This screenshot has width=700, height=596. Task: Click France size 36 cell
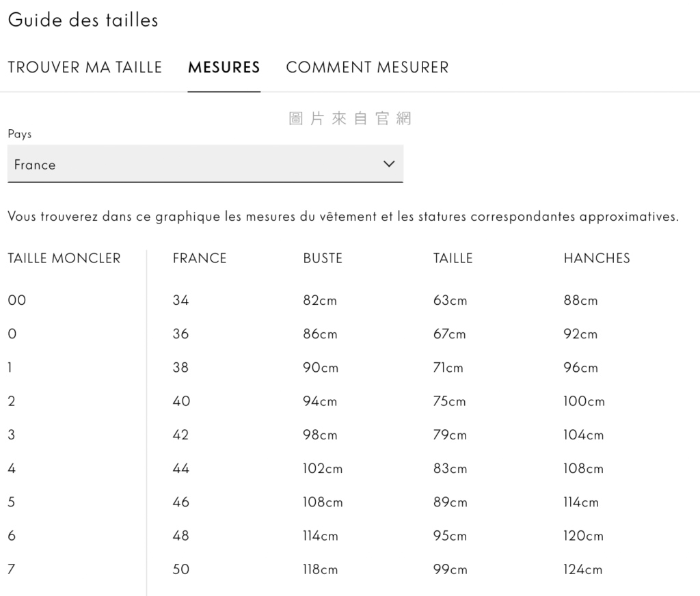(181, 334)
